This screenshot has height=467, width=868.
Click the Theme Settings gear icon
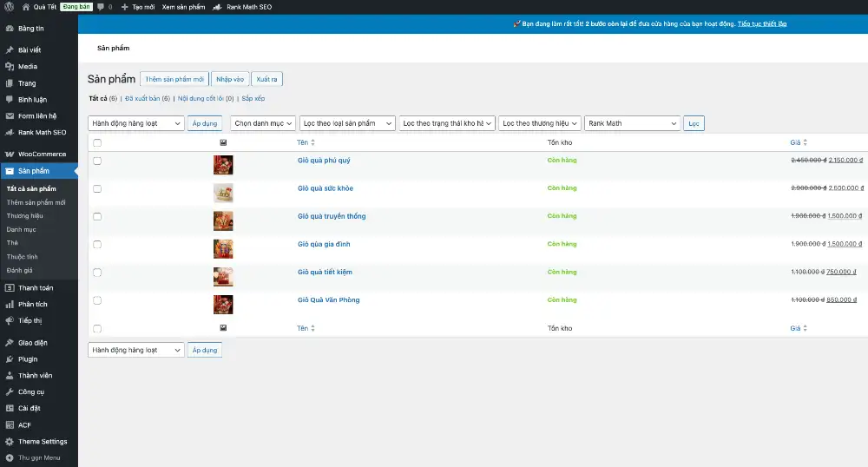(10, 442)
